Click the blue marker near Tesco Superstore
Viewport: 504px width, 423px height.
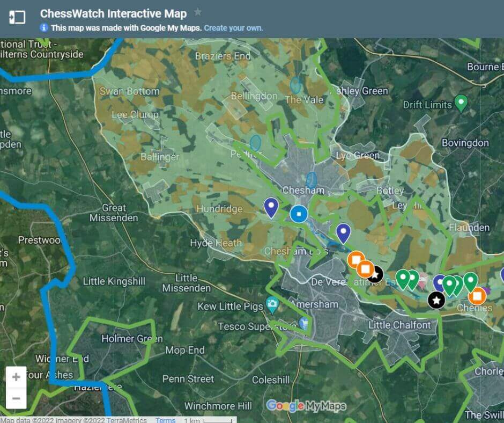pyautogui.click(x=303, y=322)
